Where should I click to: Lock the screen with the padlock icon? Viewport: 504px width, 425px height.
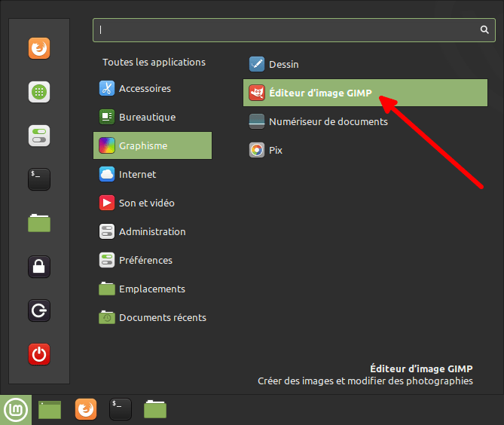(x=39, y=267)
